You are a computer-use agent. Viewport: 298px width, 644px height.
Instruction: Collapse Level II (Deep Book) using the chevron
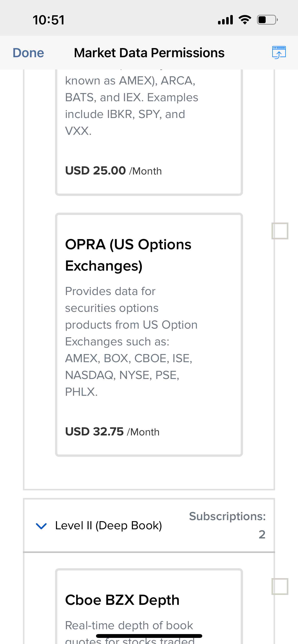click(x=41, y=525)
